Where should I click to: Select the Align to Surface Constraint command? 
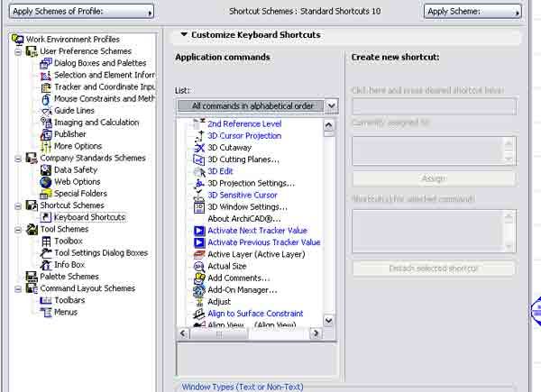pos(255,314)
